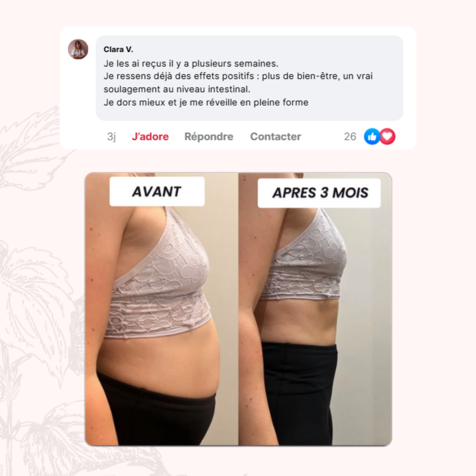The width and height of the screenshot is (476, 476).
Task: Click the red heart reaction icon
Action: (x=387, y=136)
